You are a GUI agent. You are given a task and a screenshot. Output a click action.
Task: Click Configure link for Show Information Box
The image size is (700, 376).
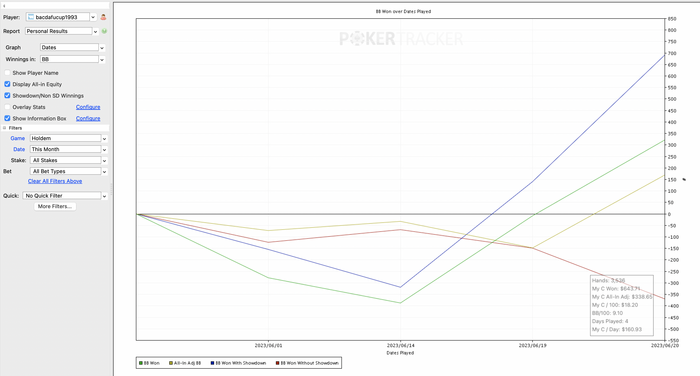pyautogui.click(x=88, y=118)
